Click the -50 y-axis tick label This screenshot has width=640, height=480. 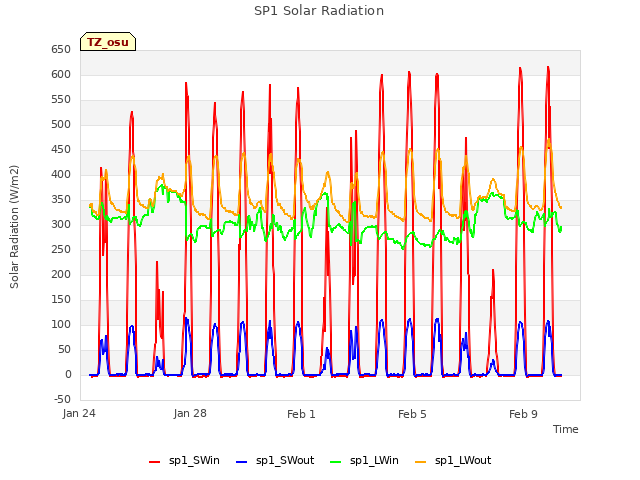click(x=62, y=400)
